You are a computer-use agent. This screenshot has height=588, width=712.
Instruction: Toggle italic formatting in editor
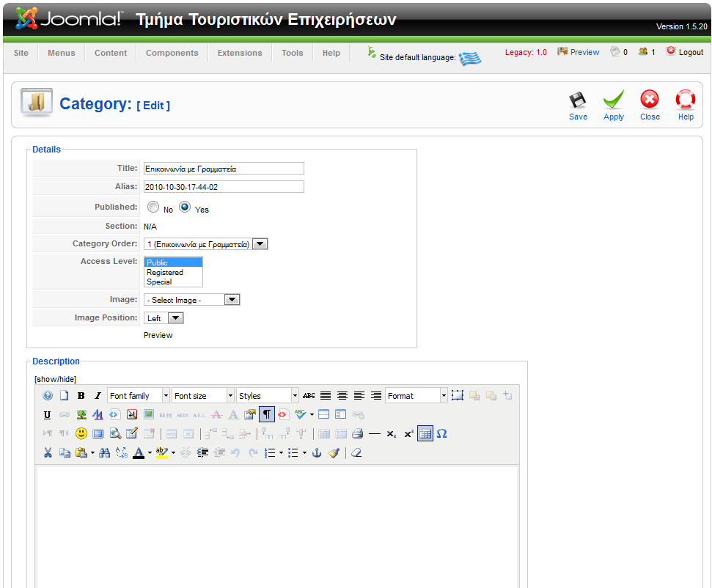click(98, 395)
